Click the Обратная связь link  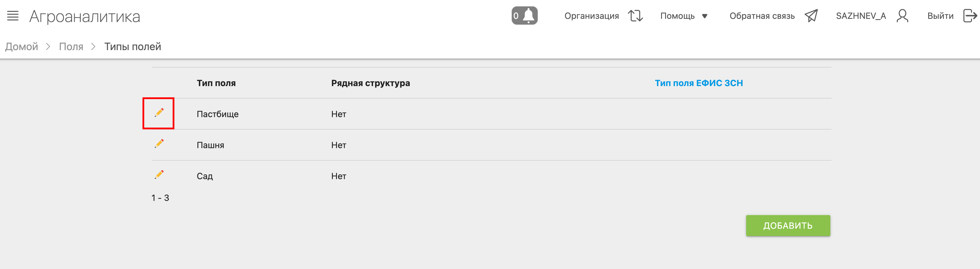click(x=762, y=16)
